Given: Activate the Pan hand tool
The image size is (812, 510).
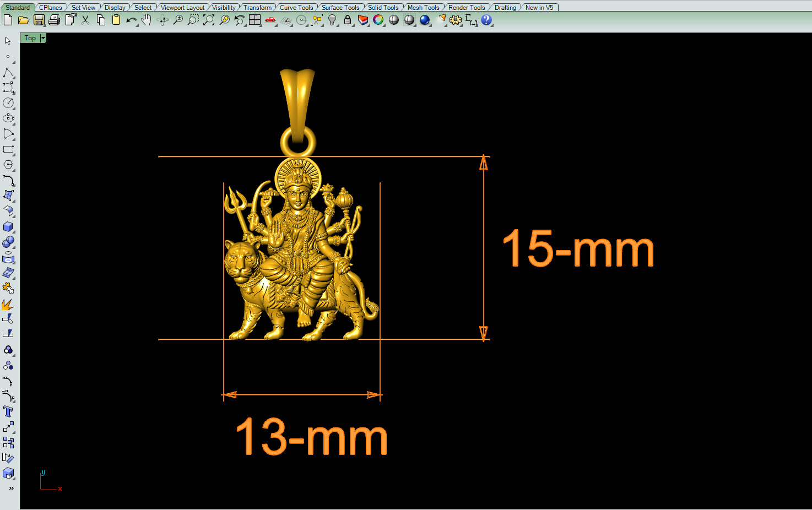Looking at the screenshot, I should click(x=147, y=20).
